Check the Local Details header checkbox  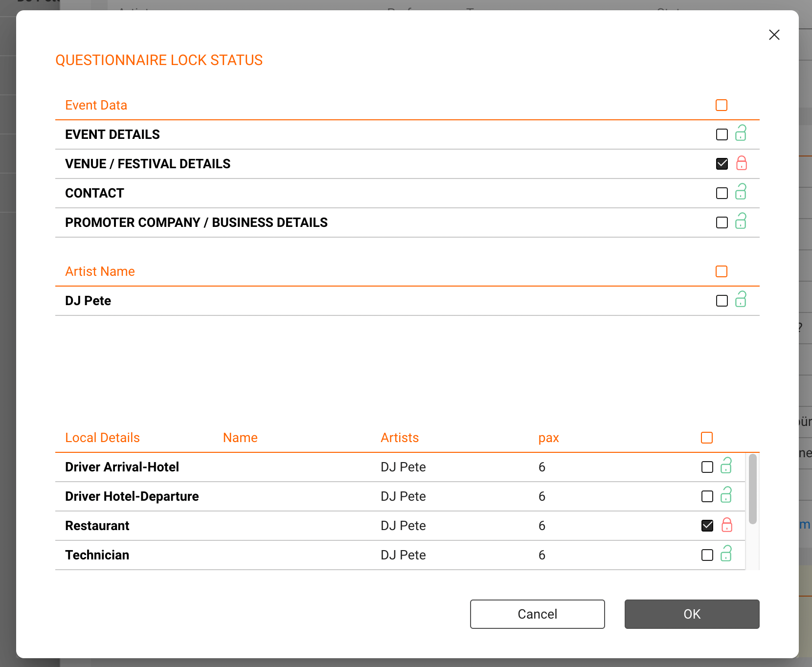(706, 437)
